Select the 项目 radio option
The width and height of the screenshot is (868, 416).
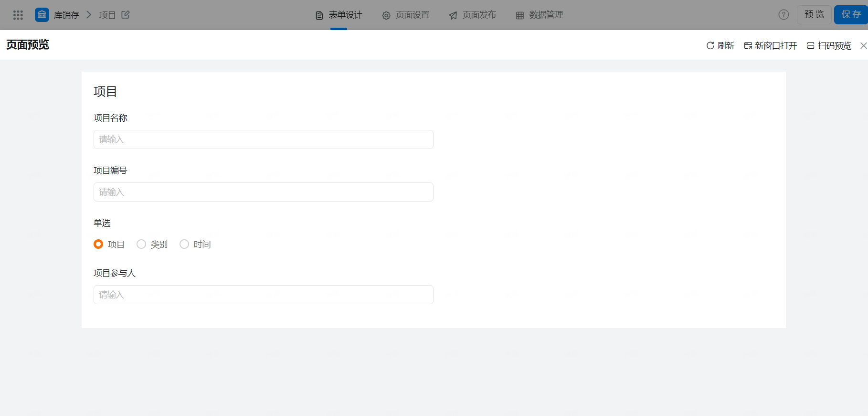pos(99,244)
